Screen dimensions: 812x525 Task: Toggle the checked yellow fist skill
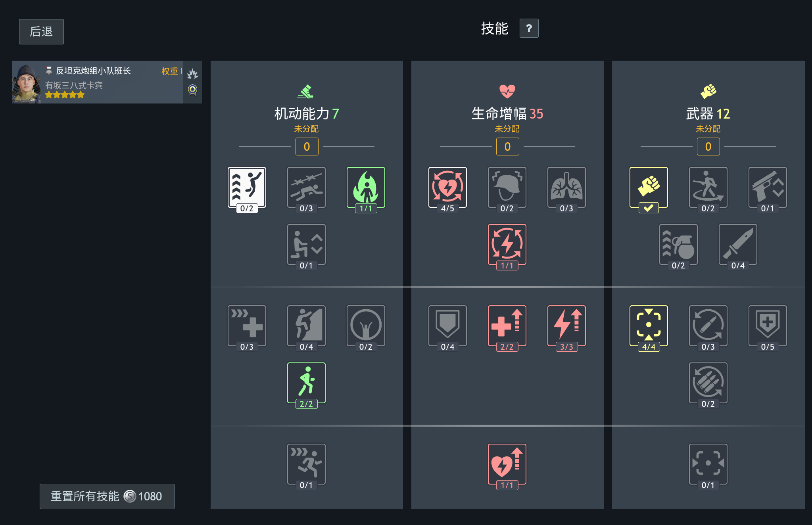pos(649,188)
